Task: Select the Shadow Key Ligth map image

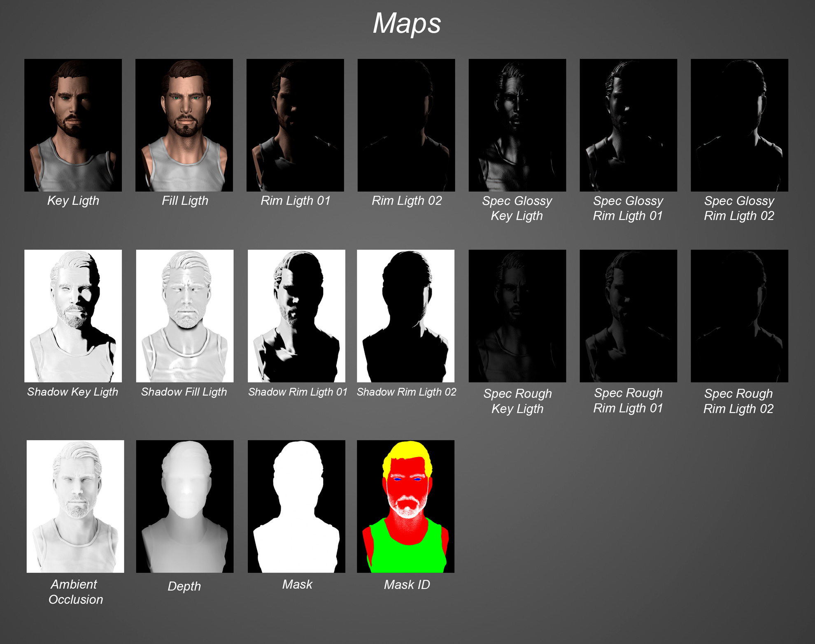Action: click(73, 316)
